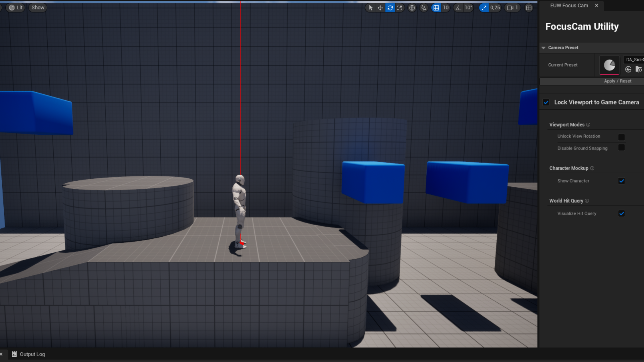Activate the Translate move tool

[380, 8]
